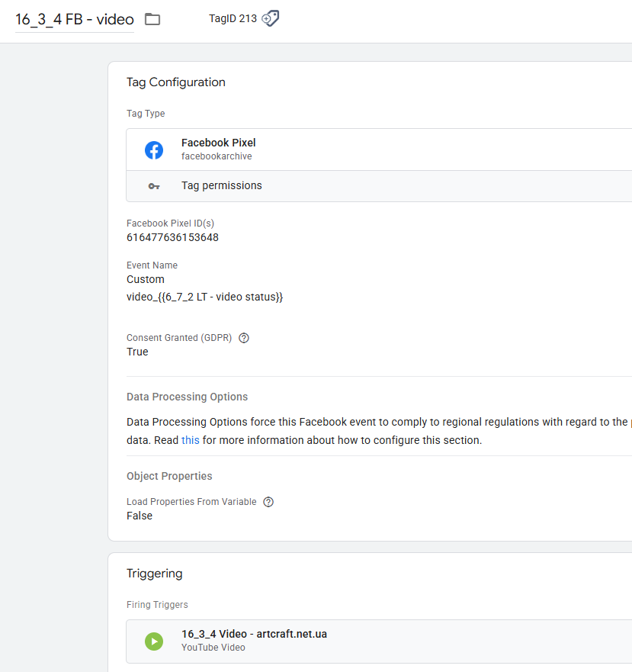
Task: Click the Facebook logo icon
Action: [154, 150]
